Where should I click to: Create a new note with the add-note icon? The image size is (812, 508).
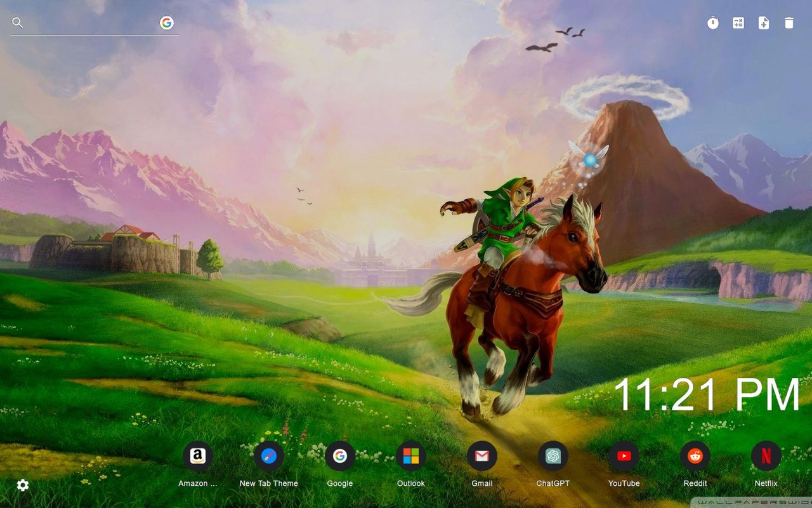click(764, 23)
